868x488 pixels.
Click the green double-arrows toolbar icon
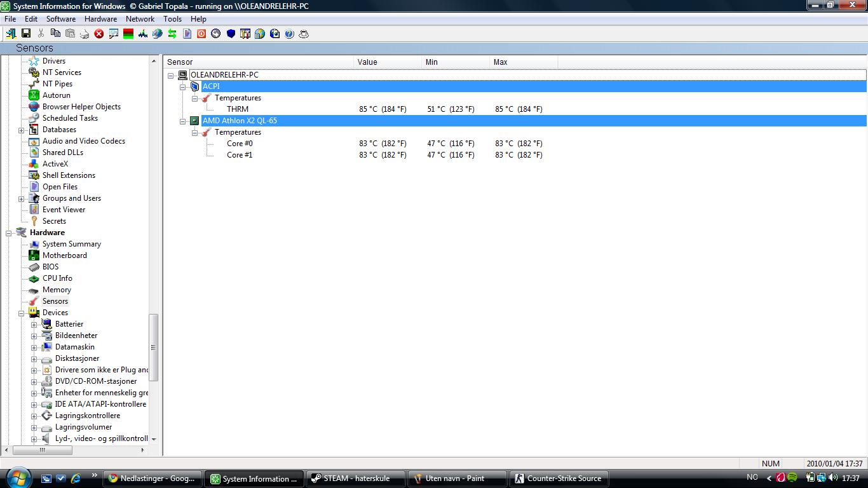tap(172, 34)
